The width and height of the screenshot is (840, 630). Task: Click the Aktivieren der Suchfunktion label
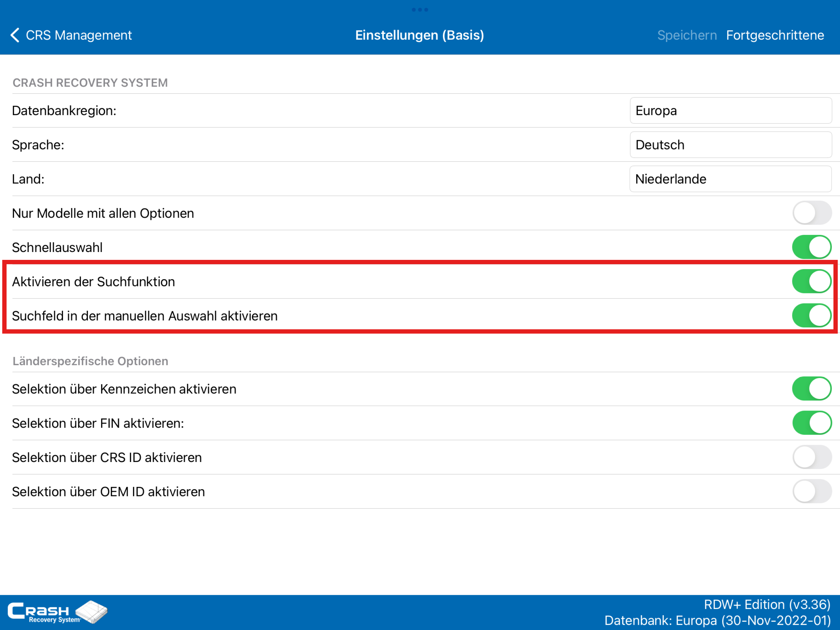pos(94,282)
